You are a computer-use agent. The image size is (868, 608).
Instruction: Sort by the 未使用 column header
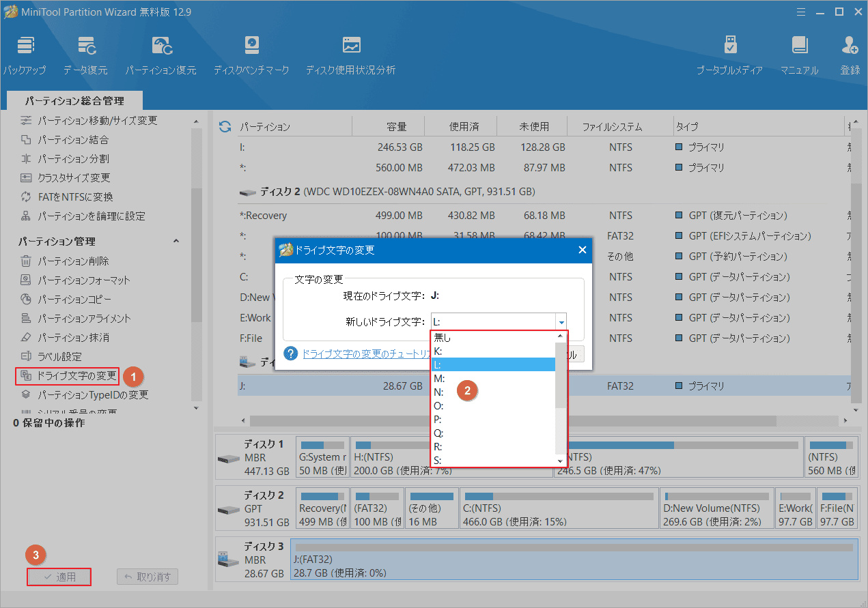tap(533, 127)
